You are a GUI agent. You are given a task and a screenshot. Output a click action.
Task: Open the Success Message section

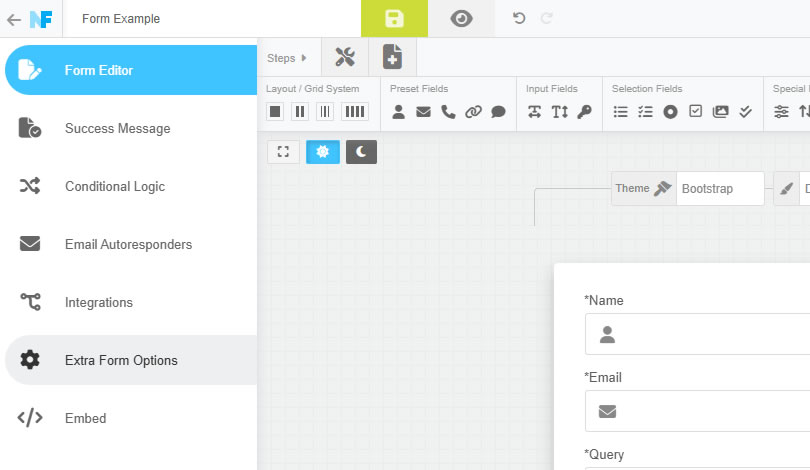(x=131, y=128)
